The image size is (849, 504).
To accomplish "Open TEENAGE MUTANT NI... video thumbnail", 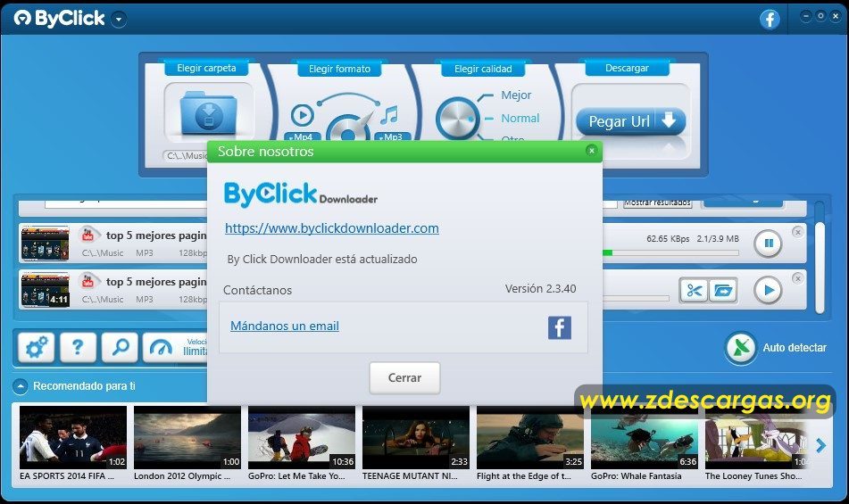I will pyautogui.click(x=416, y=437).
